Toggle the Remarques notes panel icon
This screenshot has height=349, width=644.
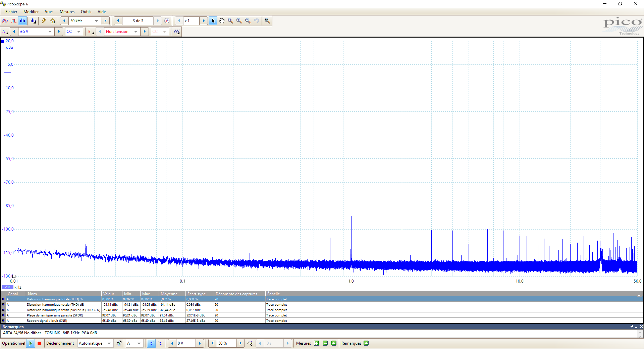point(366,343)
